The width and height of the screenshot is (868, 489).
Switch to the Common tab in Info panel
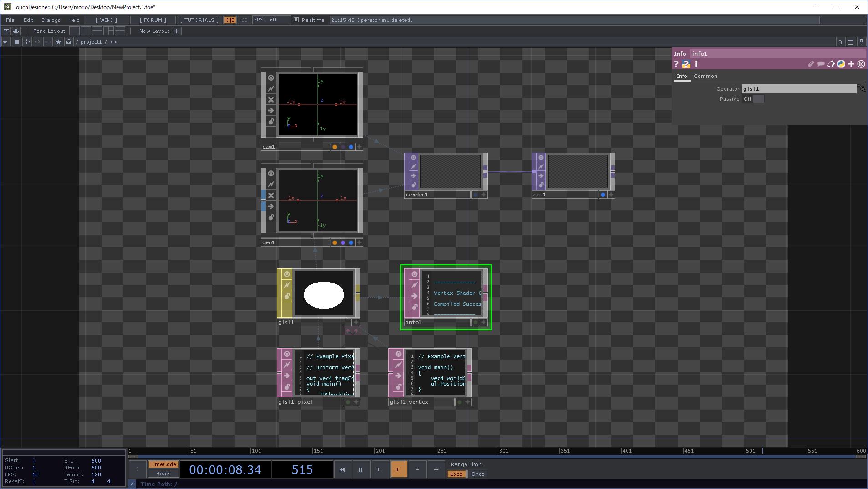click(706, 76)
